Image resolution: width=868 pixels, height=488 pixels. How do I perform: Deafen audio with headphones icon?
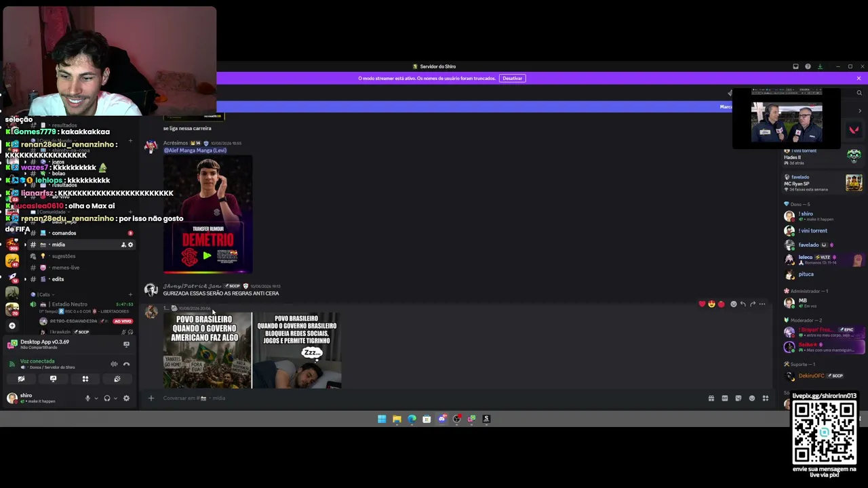point(106,399)
